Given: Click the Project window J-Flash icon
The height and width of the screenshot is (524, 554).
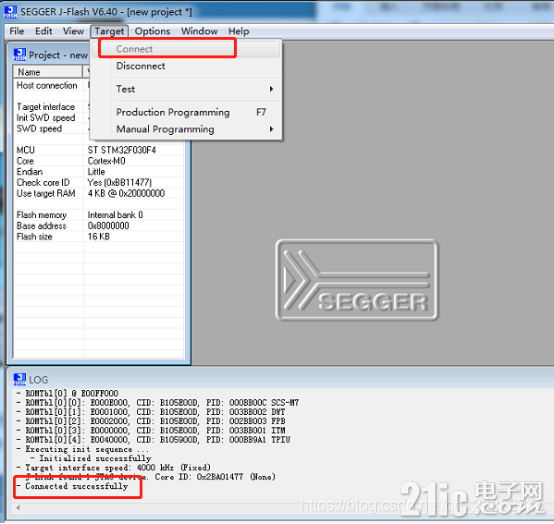Looking at the screenshot, I should [19, 55].
